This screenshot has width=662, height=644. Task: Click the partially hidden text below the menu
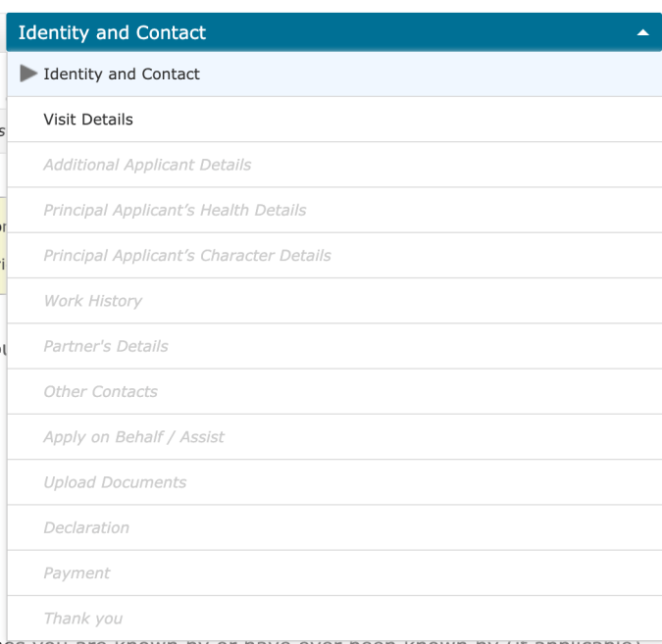(x=333, y=639)
